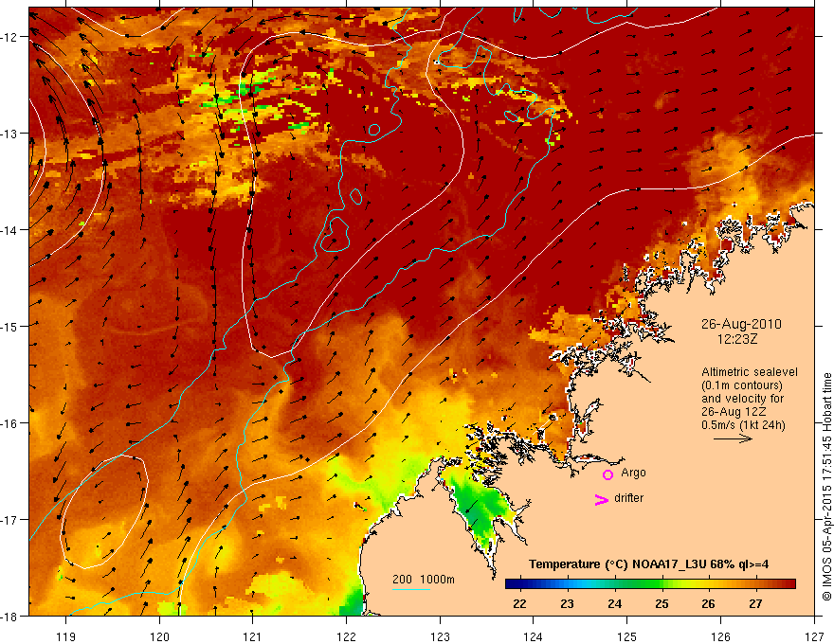Click the 'Altimetric sealevel' legend line
The image size is (834, 644).
click(x=750, y=372)
